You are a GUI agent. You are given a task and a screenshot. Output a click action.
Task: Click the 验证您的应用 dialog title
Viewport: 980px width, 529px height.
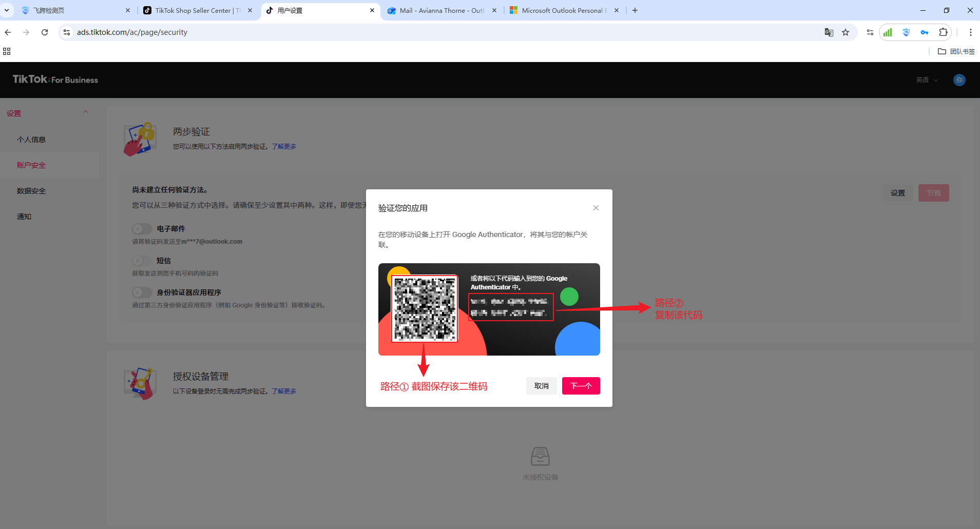[x=403, y=208]
